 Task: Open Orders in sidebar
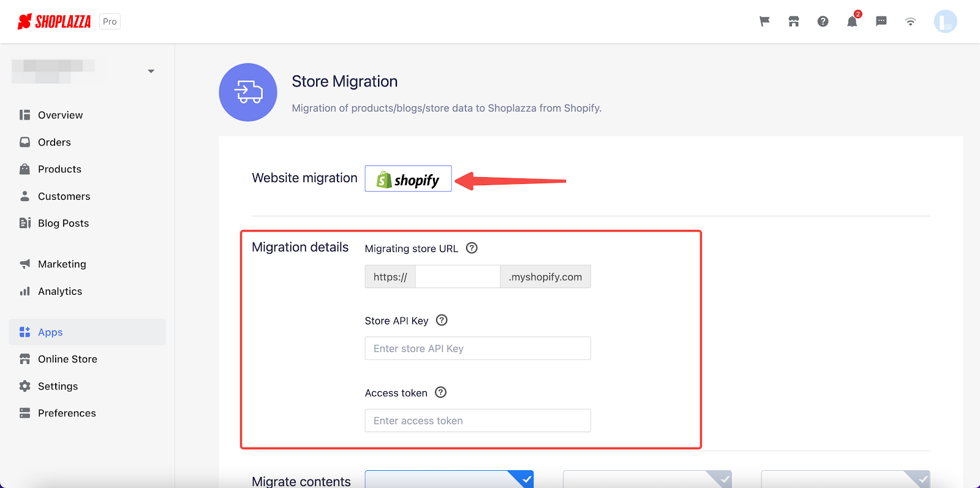click(x=87, y=142)
